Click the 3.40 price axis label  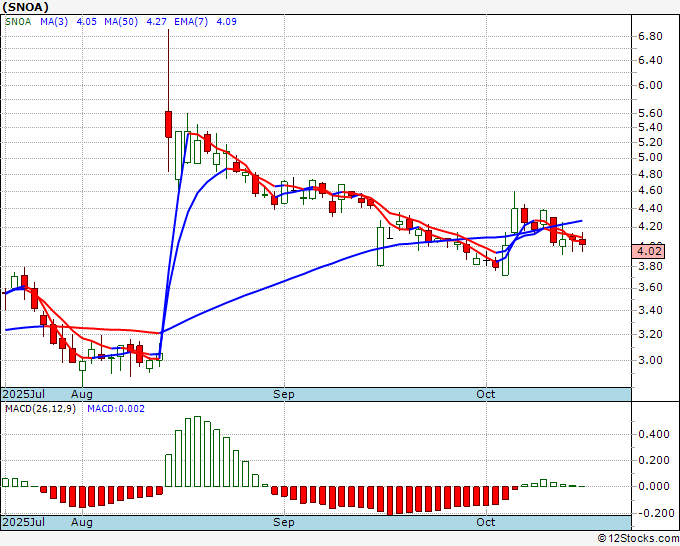tap(651, 310)
